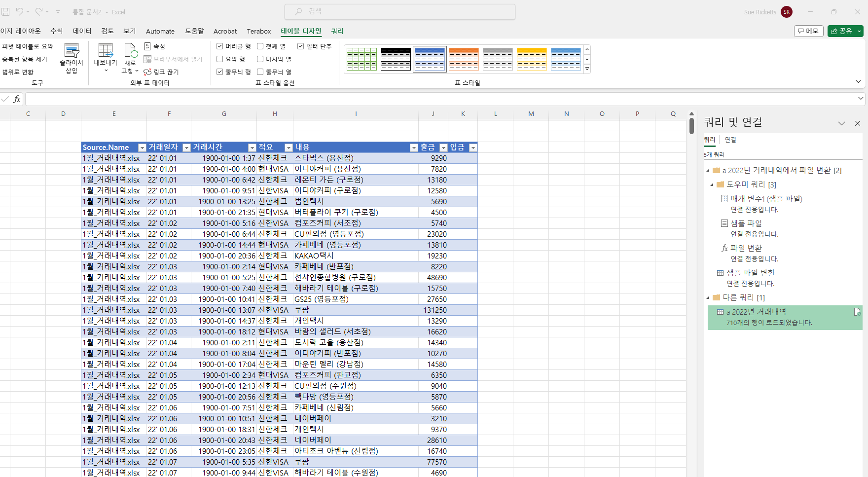Switch to the 연결 pane tab
Screen dimensions: 868x477
(730, 140)
